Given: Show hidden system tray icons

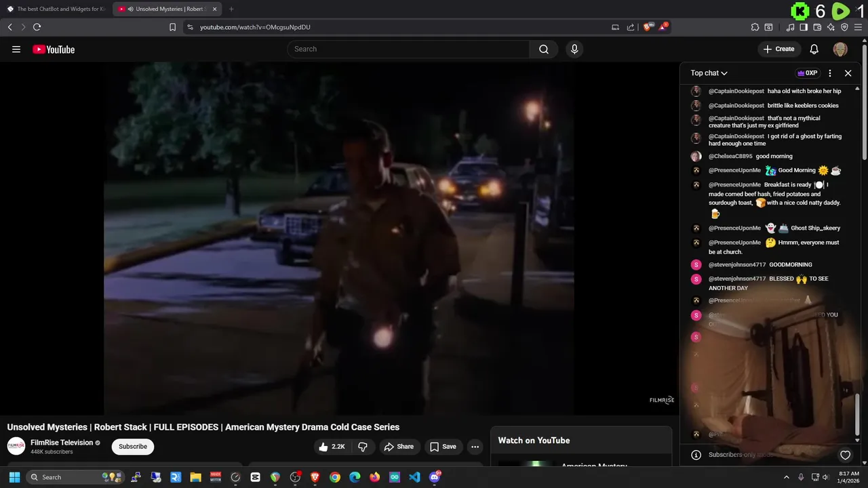Looking at the screenshot, I should tap(787, 477).
